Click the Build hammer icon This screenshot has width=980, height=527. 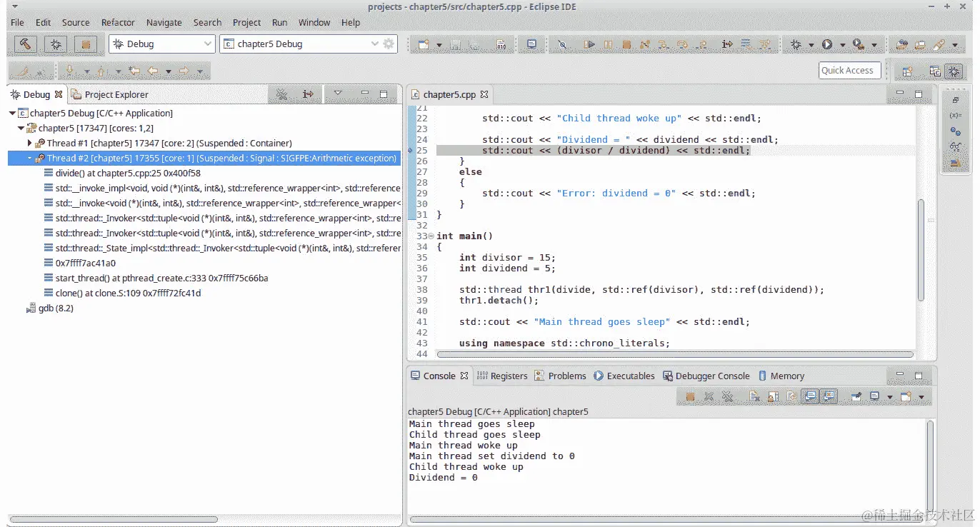pyautogui.click(x=26, y=44)
